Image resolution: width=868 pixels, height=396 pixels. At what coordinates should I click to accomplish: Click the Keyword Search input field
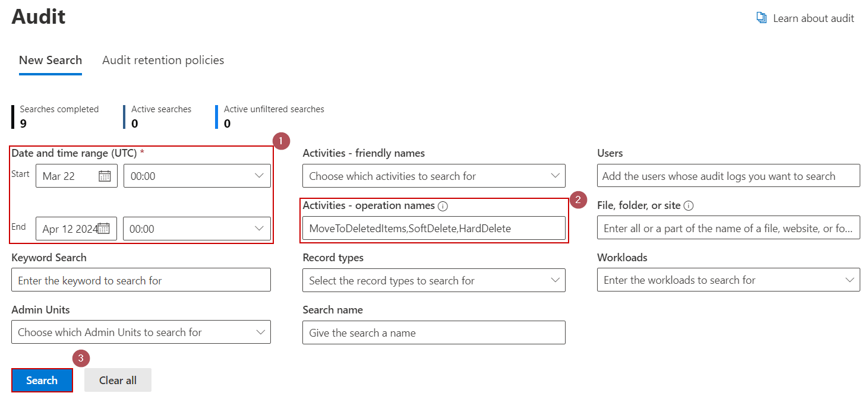[x=141, y=280]
